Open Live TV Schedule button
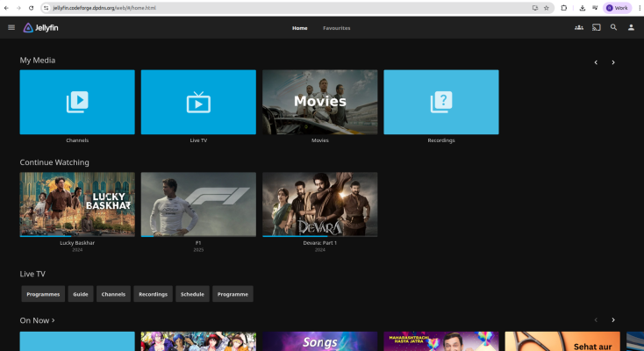644x351 pixels. coord(192,294)
